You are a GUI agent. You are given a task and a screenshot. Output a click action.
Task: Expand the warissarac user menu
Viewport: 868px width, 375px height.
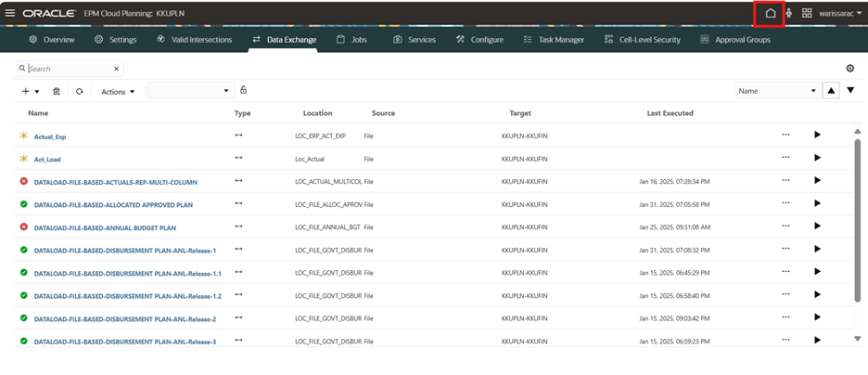click(x=841, y=14)
